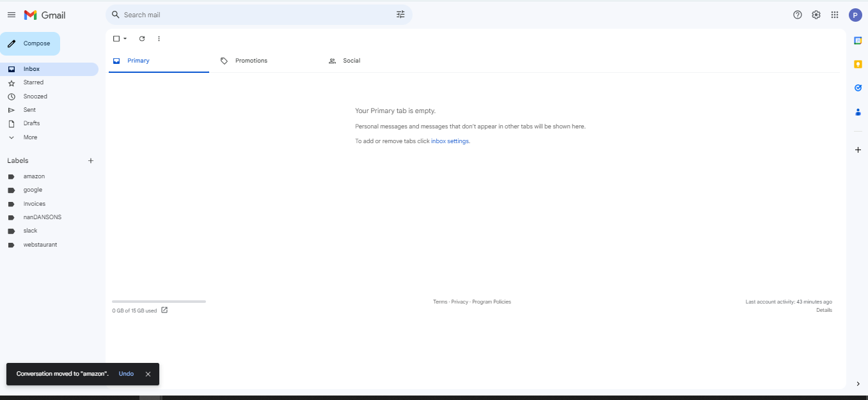Click the Labels section heading
The height and width of the screenshot is (400, 868).
[x=18, y=161]
